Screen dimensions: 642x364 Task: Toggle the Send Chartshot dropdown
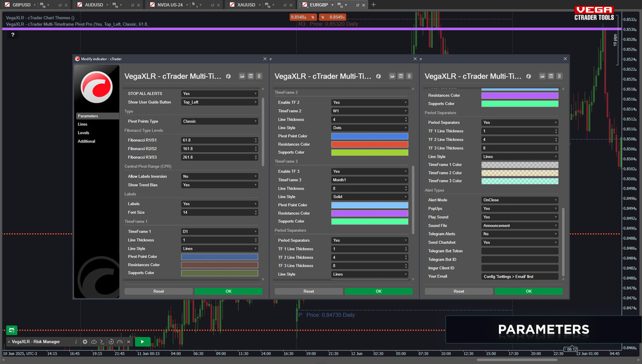tap(520, 243)
